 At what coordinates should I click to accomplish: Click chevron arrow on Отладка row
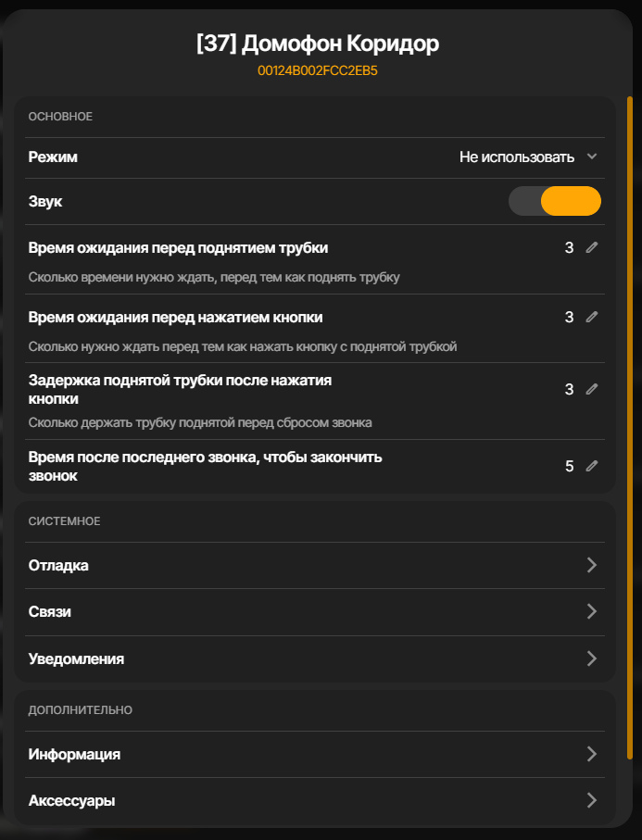tap(592, 565)
